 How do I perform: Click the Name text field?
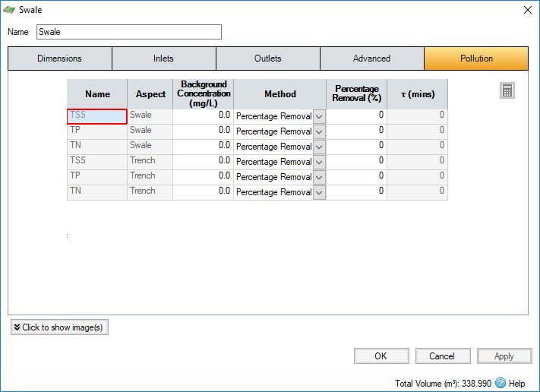pos(129,32)
